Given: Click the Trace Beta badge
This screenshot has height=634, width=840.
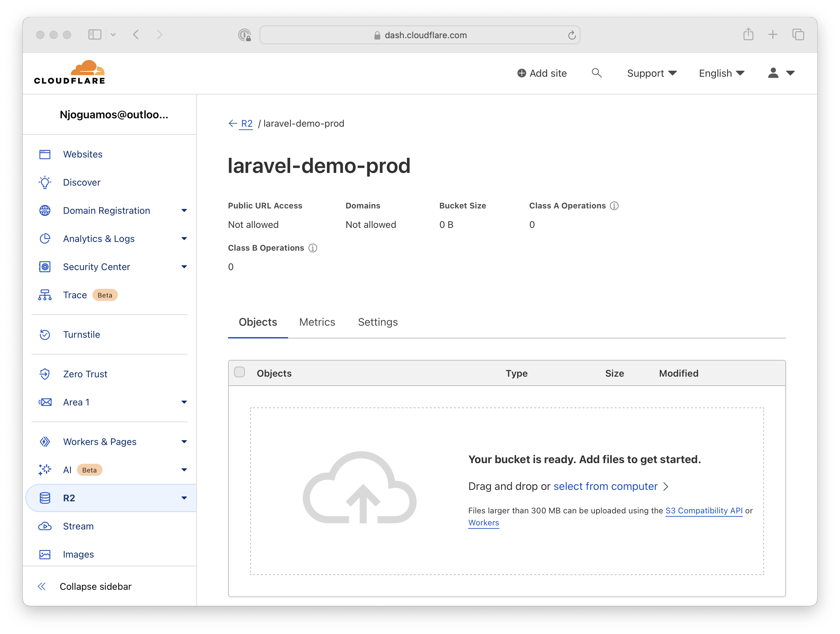Looking at the screenshot, I should [105, 295].
